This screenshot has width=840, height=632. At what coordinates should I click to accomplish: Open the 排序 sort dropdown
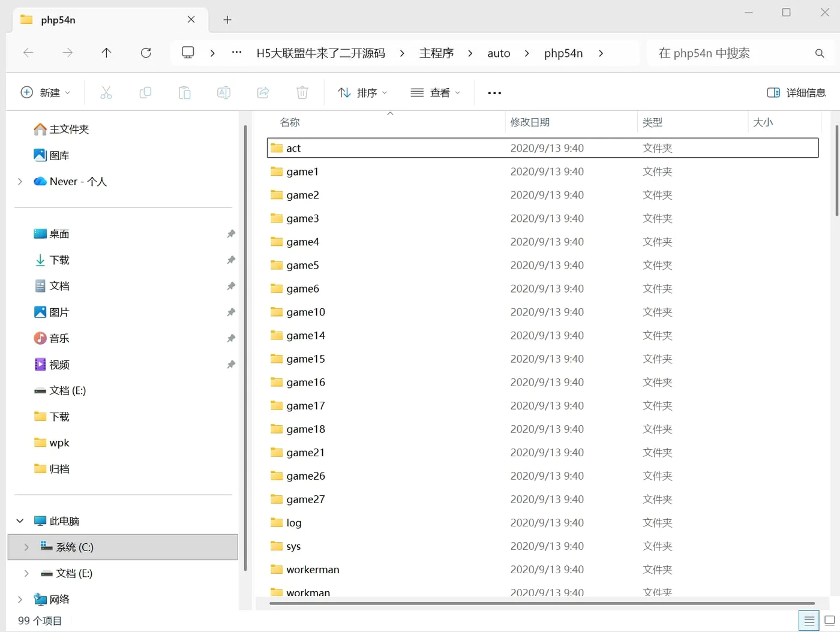click(362, 92)
